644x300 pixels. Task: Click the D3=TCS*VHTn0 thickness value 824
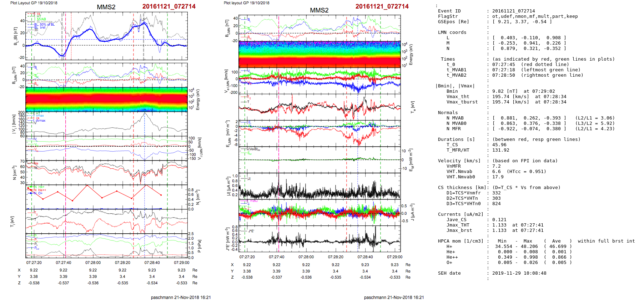point(496,204)
